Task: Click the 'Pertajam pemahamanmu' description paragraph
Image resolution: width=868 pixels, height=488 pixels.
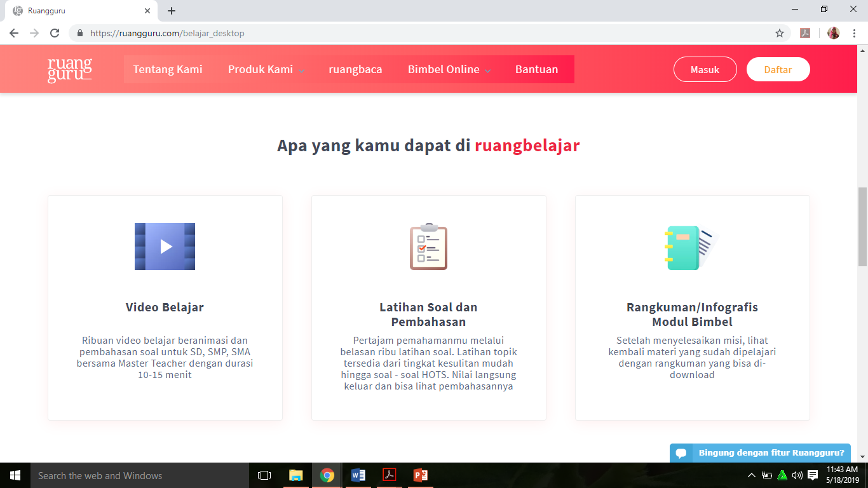Action: click(x=428, y=363)
